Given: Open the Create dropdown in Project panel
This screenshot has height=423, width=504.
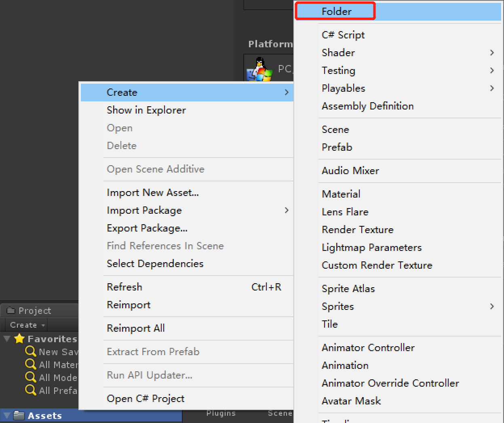Looking at the screenshot, I should [x=27, y=325].
